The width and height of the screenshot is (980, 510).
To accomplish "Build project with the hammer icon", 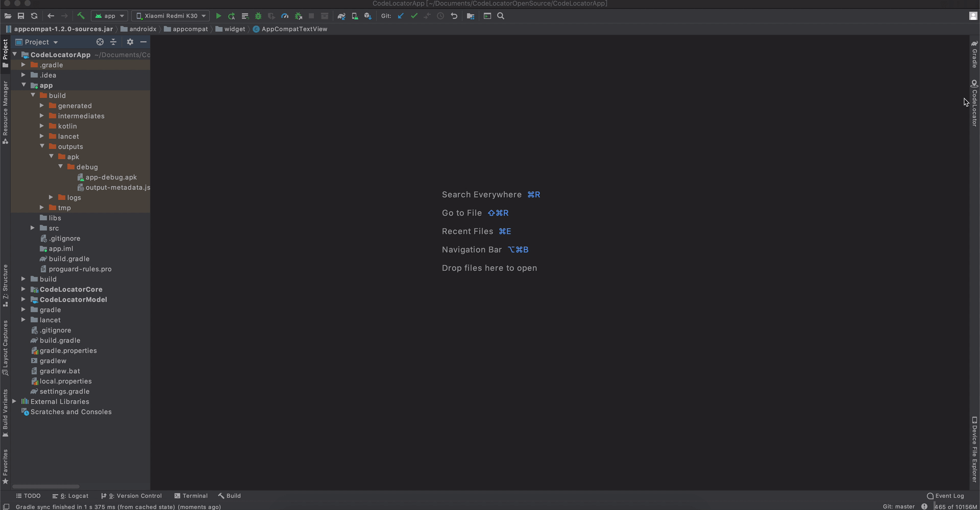I will [81, 16].
